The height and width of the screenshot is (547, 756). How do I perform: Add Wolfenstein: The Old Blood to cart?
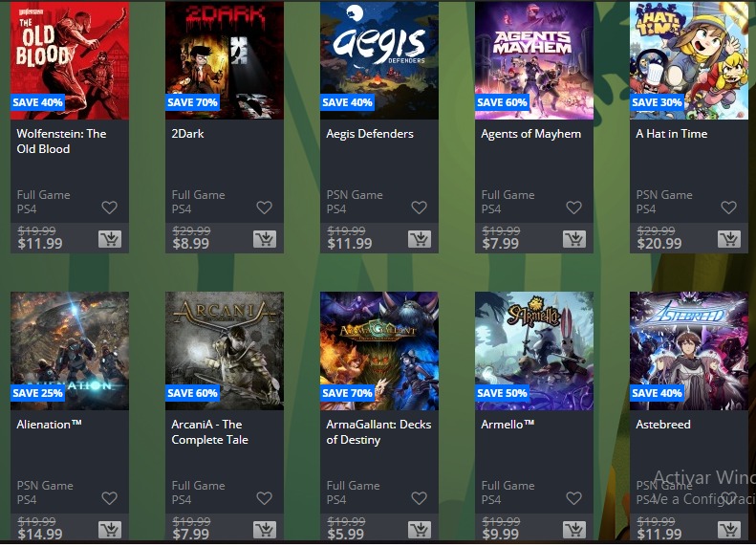[110, 239]
